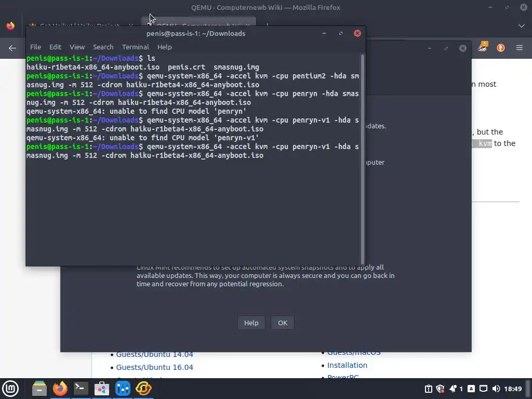Open the notifications bell in the tray
Viewport: 532px width, 399px height.
pos(453,389)
